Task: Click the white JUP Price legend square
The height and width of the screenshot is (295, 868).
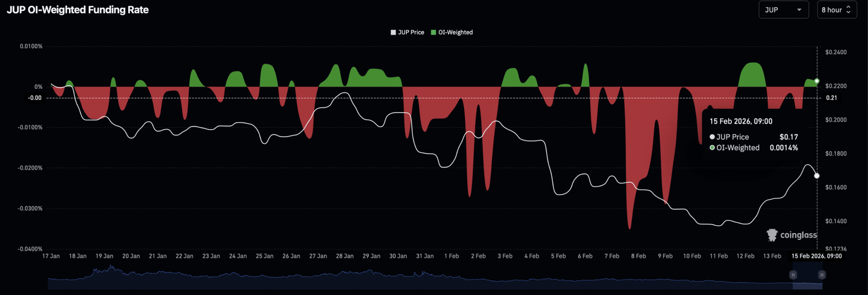Action: click(393, 33)
